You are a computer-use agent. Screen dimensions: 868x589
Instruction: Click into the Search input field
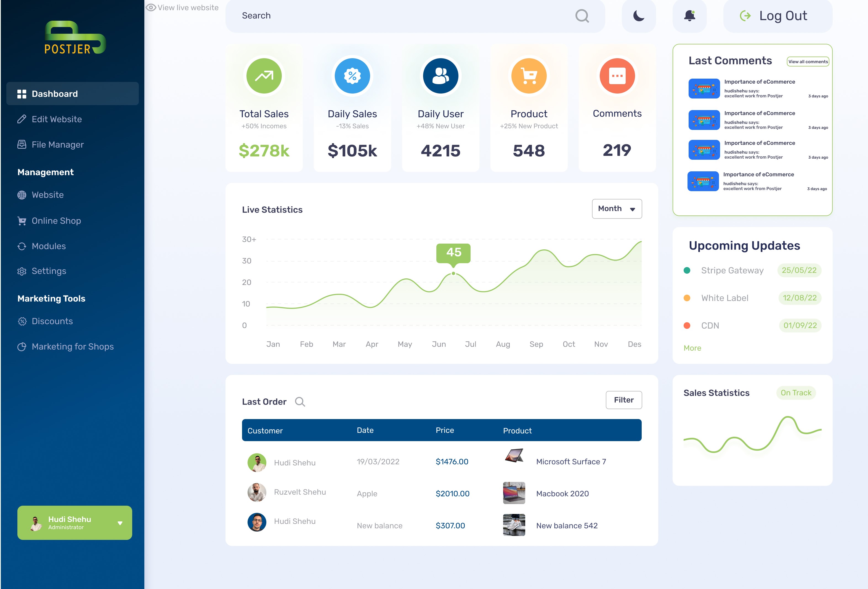tap(392, 16)
